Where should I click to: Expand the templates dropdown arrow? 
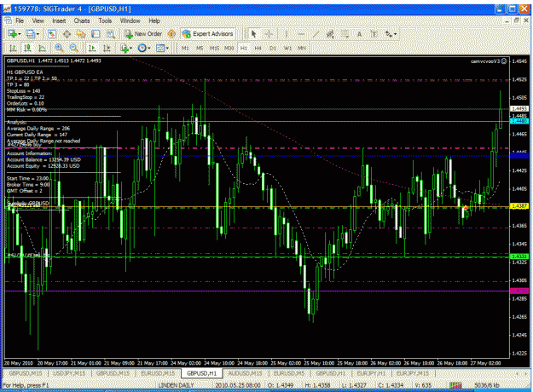(x=167, y=49)
